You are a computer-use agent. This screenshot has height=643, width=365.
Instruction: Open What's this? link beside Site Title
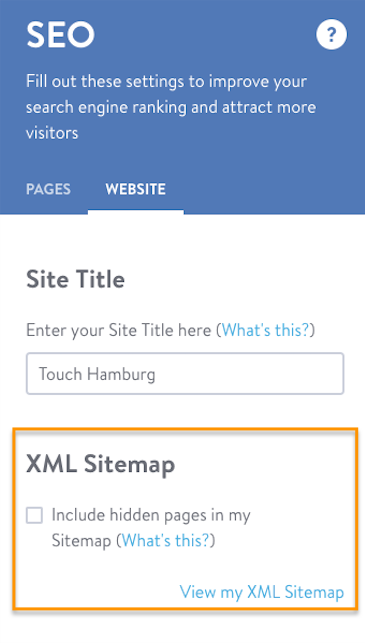click(265, 329)
